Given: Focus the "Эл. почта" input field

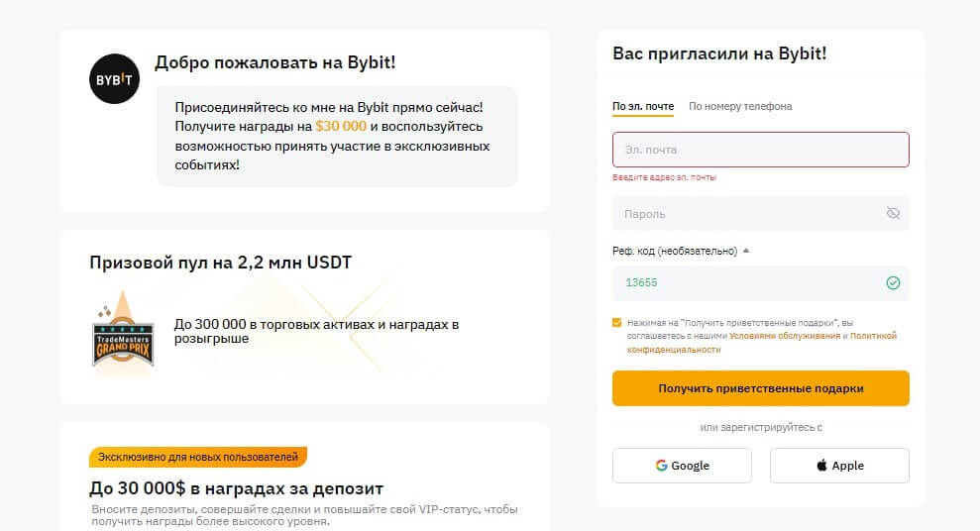Looking at the screenshot, I should 760,150.
